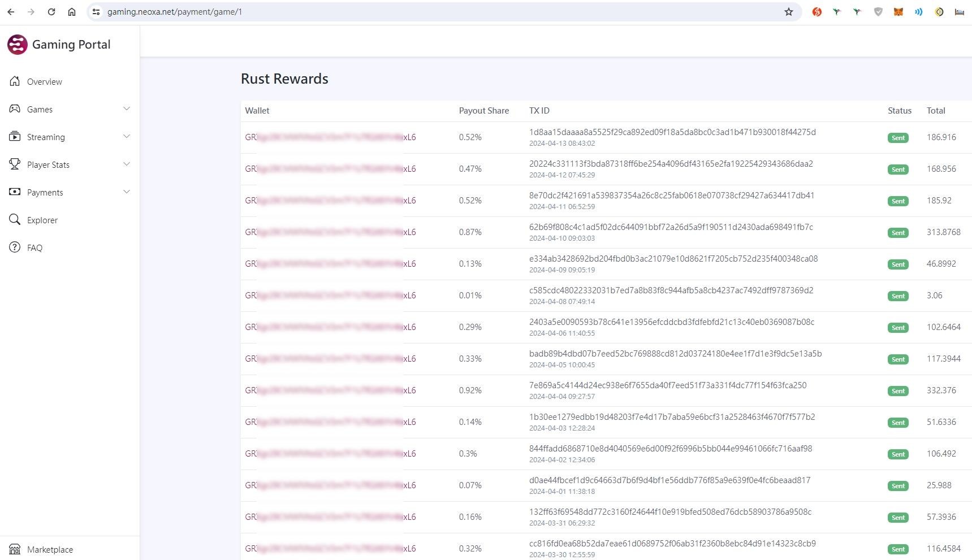Viewport: 972px width, 560px height.
Task: Click Sent badge in the 168.956 row
Action: point(898,170)
